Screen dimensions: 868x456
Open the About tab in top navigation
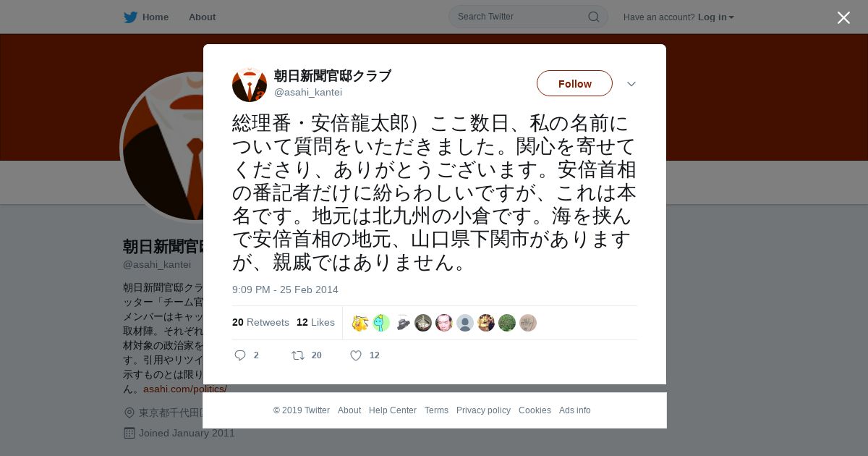pos(202,17)
